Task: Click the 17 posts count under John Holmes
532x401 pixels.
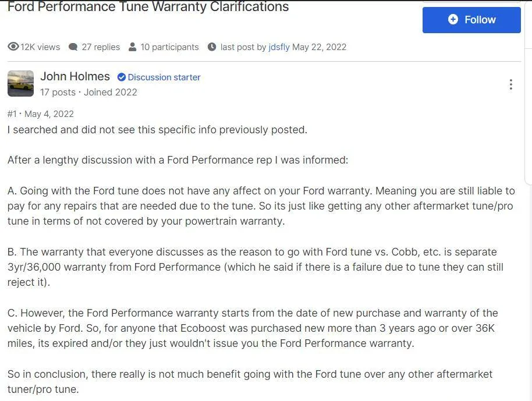Action: pos(58,92)
